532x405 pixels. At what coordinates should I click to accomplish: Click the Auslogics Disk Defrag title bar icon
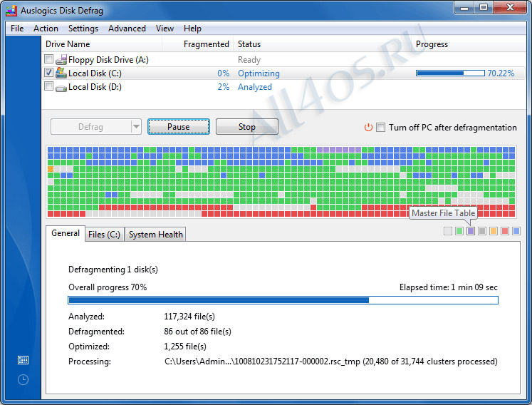[x=11, y=11]
